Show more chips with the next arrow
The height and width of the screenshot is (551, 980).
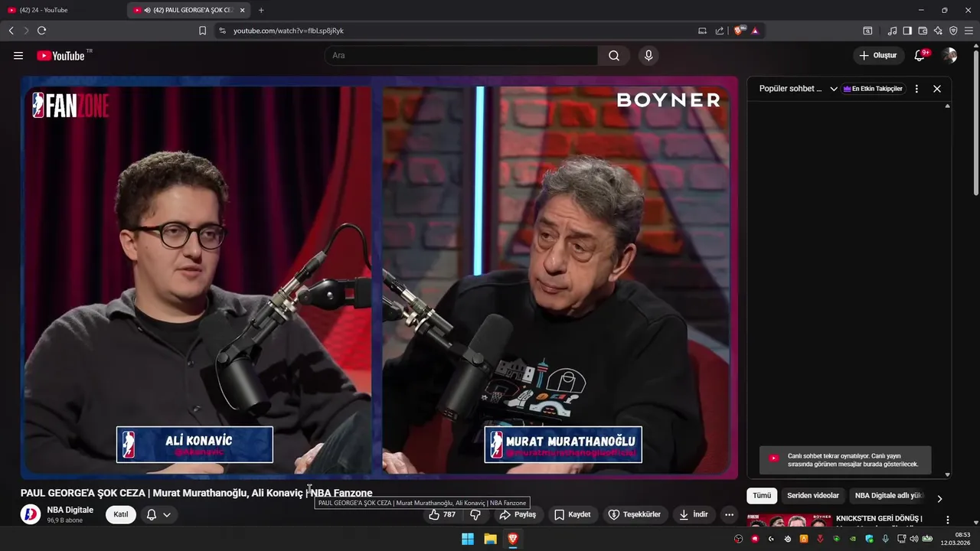coord(939,498)
